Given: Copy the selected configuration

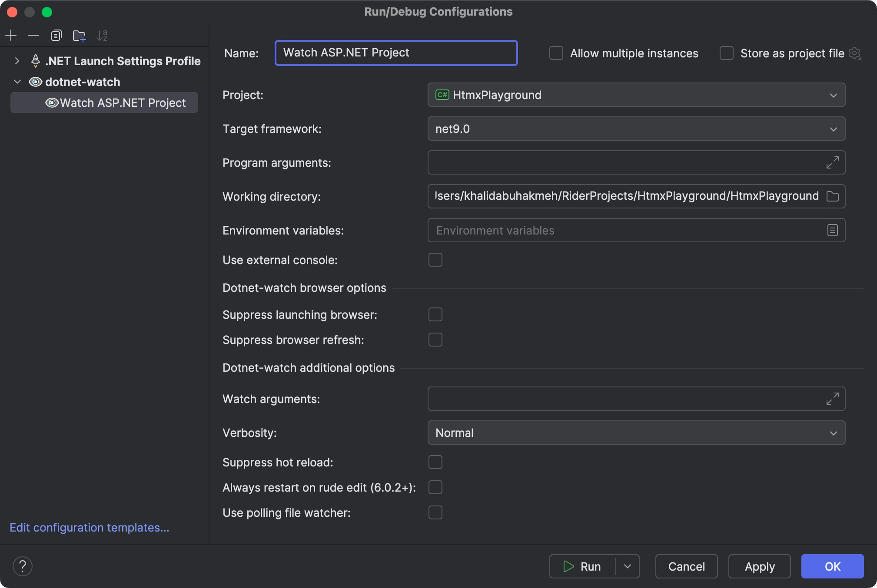Looking at the screenshot, I should coord(56,35).
